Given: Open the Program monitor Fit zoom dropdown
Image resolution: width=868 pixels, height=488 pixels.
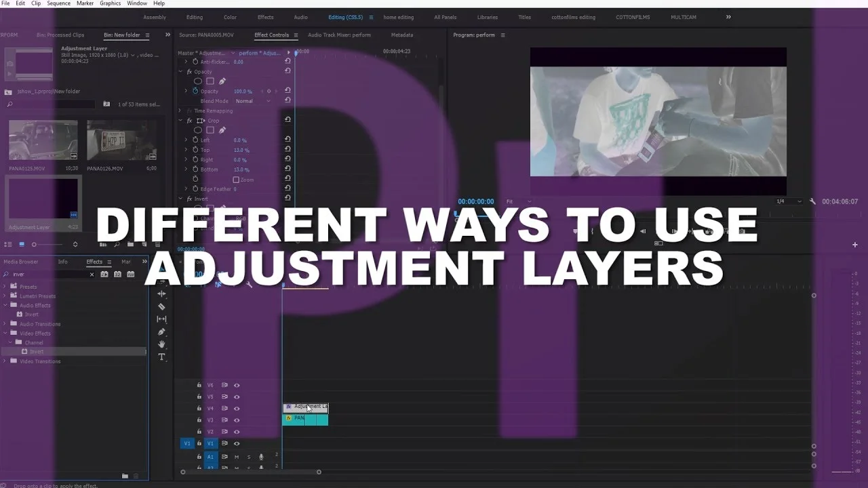Looking at the screenshot, I should pyautogui.click(x=519, y=201).
